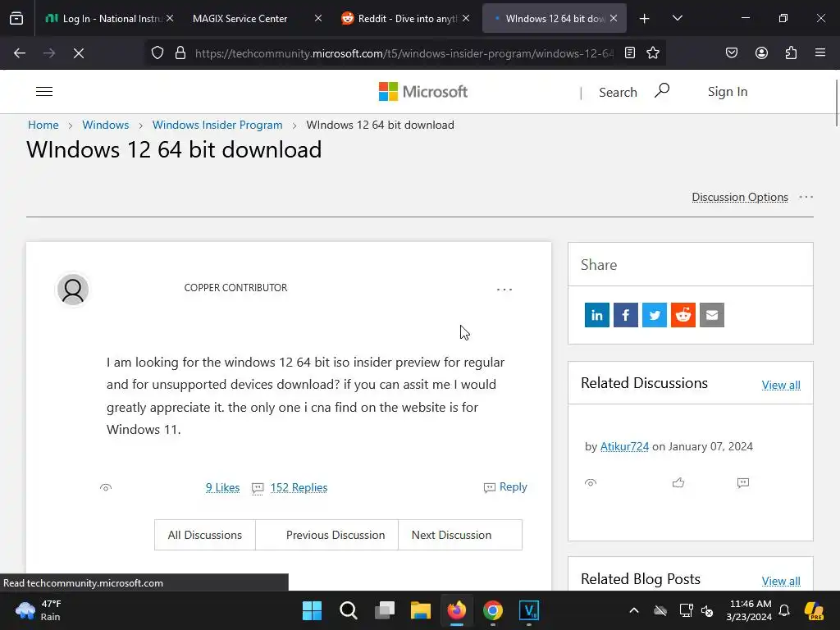The width and height of the screenshot is (840, 630).
Task: Click Search text in Microsoft header
Action: 618,92
